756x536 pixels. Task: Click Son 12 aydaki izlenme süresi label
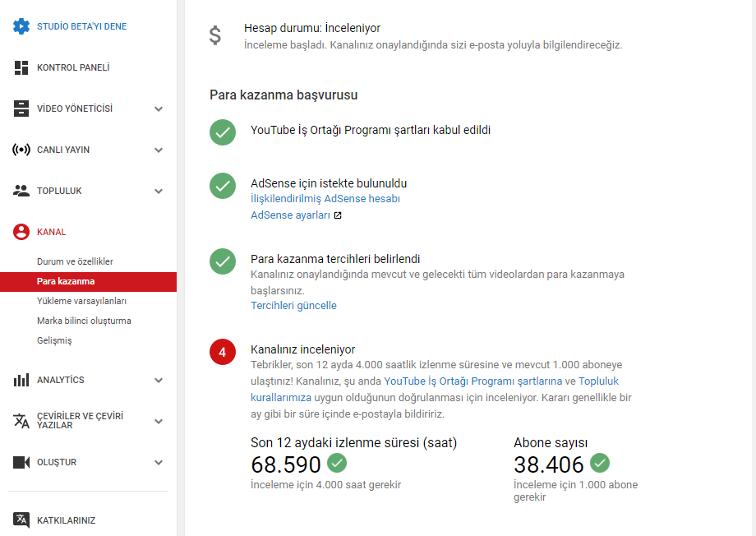[353, 443]
